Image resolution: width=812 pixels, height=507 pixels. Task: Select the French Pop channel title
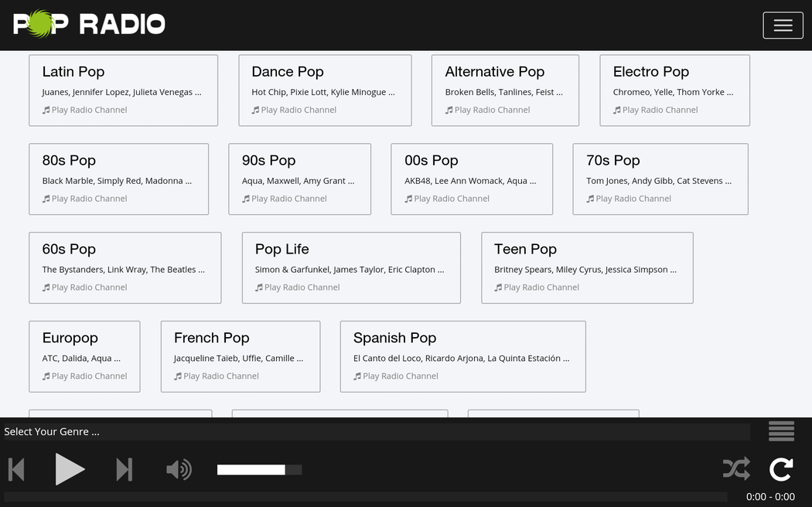click(211, 338)
